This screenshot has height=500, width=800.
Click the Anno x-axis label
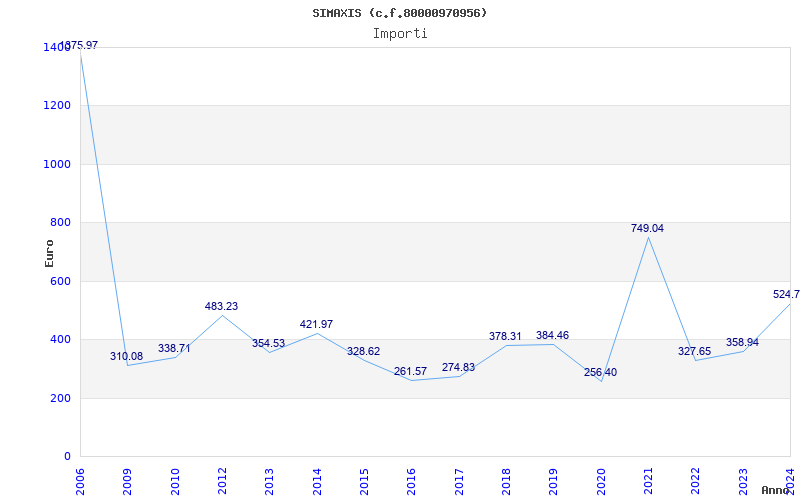point(776,490)
